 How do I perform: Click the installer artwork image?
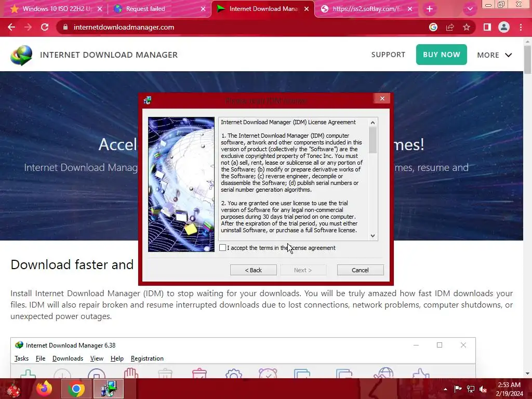pos(181,184)
